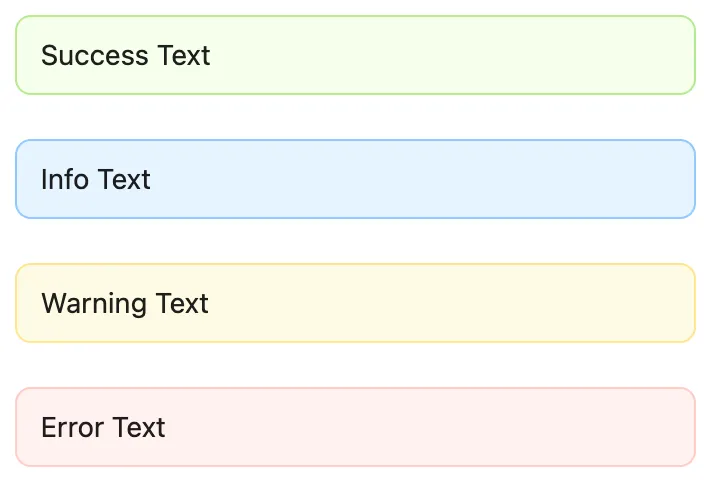The height and width of the screenshot is (480, 704).
Task: Click the Warning Text alert label
Action: tap(124, 303)
